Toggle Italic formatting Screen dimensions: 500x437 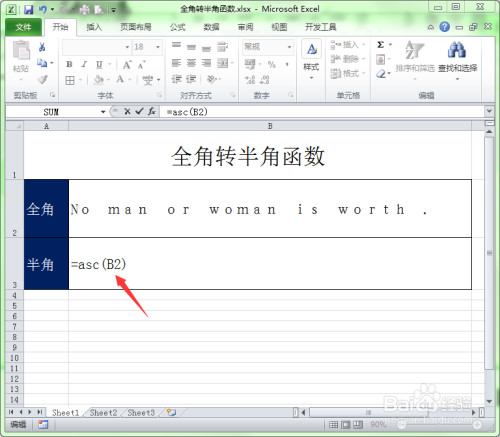84,64
